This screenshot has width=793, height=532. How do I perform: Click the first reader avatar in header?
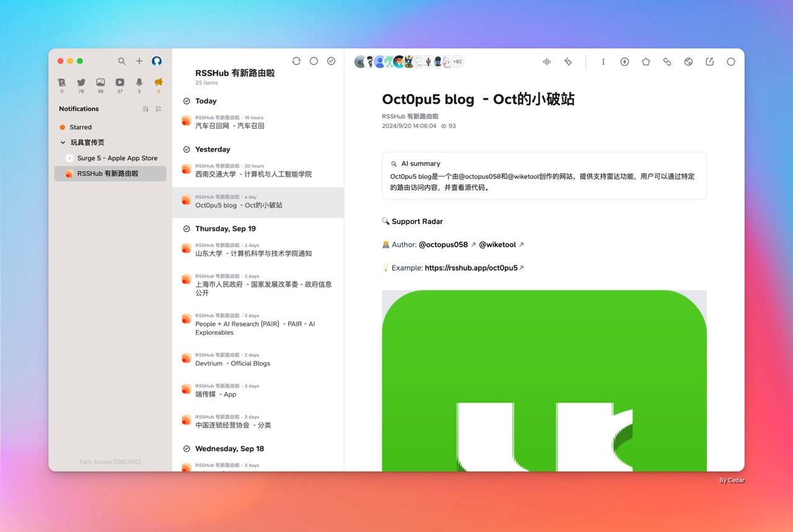[x=360, y=61]
